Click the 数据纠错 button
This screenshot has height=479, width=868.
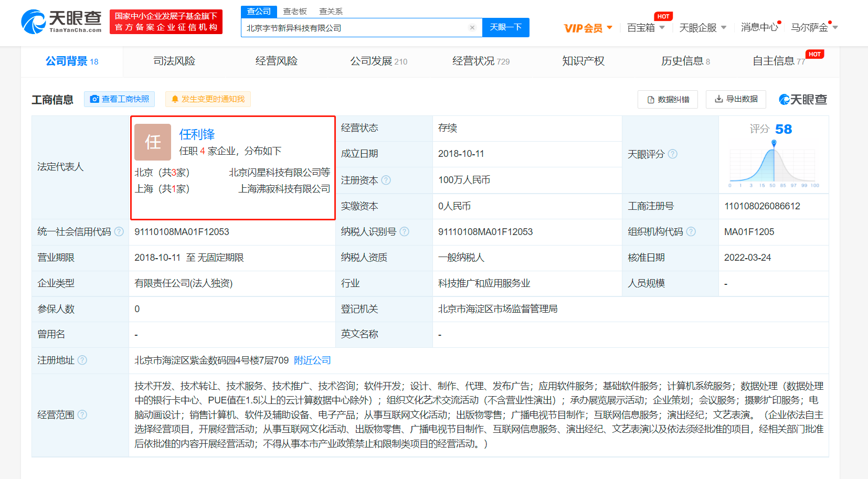click(668, 100)
